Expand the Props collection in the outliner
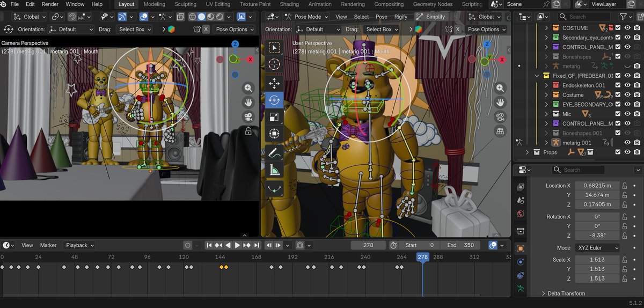This screenshot has width=644, height=308. coord(527,152)
